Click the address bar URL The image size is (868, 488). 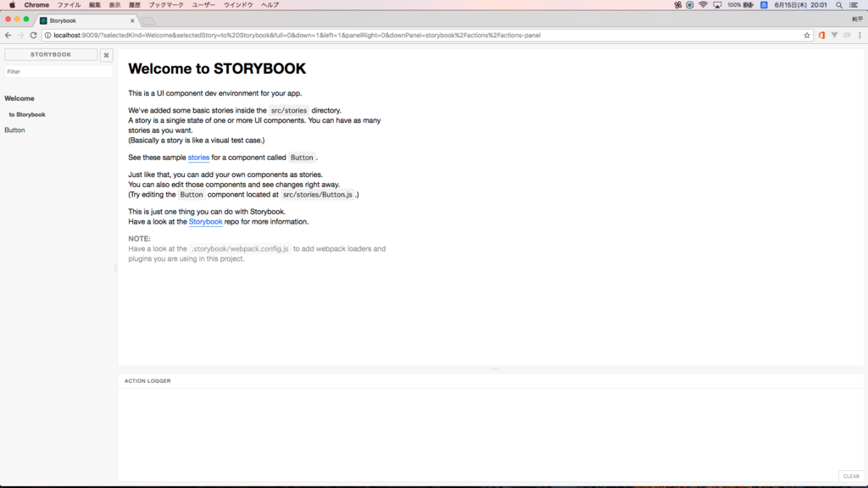click(298, 36)
